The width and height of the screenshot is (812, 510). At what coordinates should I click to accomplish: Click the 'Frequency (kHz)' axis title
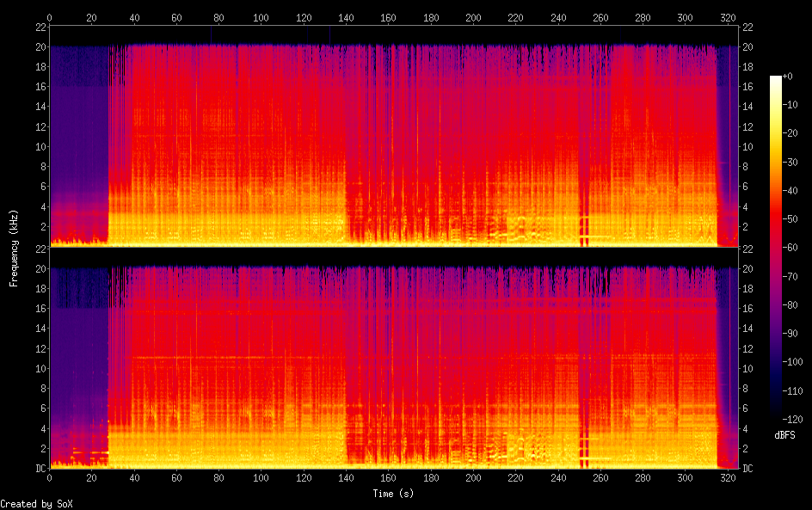click(14, 248)
